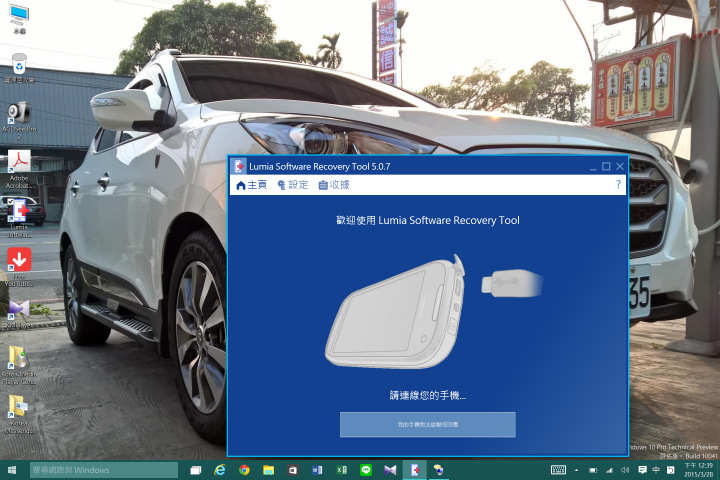Select the ACDSee Pro 2 desktop shortcut
The height and width of the screenshot is (480, 720).
[x=19, y=121]
